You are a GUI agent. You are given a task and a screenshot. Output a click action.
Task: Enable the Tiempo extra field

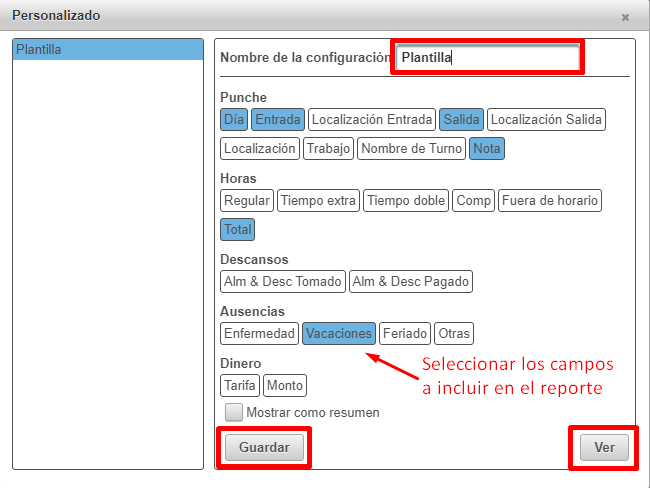point(318,201)
